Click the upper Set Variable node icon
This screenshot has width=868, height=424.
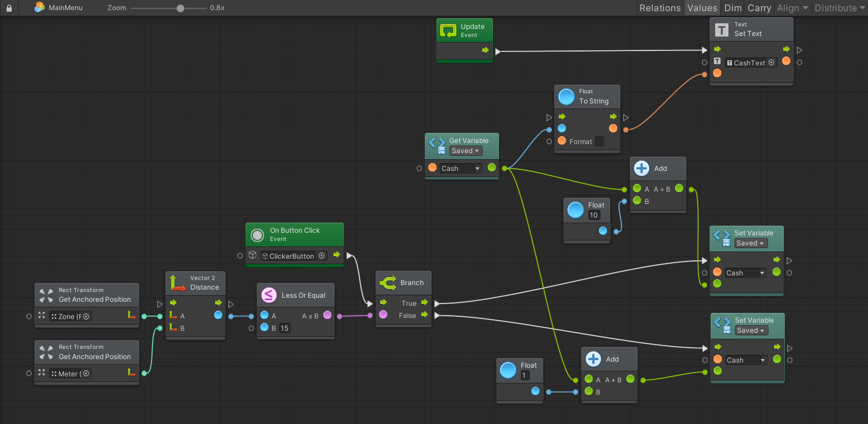(x=722, y=238)
